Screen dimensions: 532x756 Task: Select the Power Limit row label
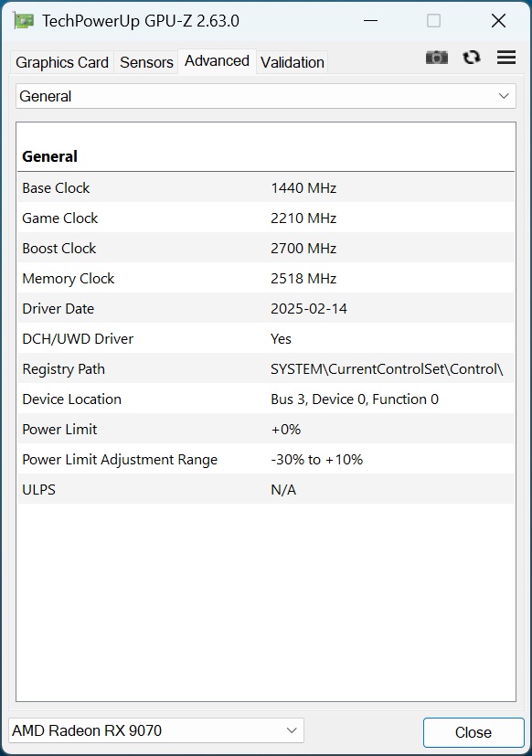pyautogui.click(x=59, y=429)
